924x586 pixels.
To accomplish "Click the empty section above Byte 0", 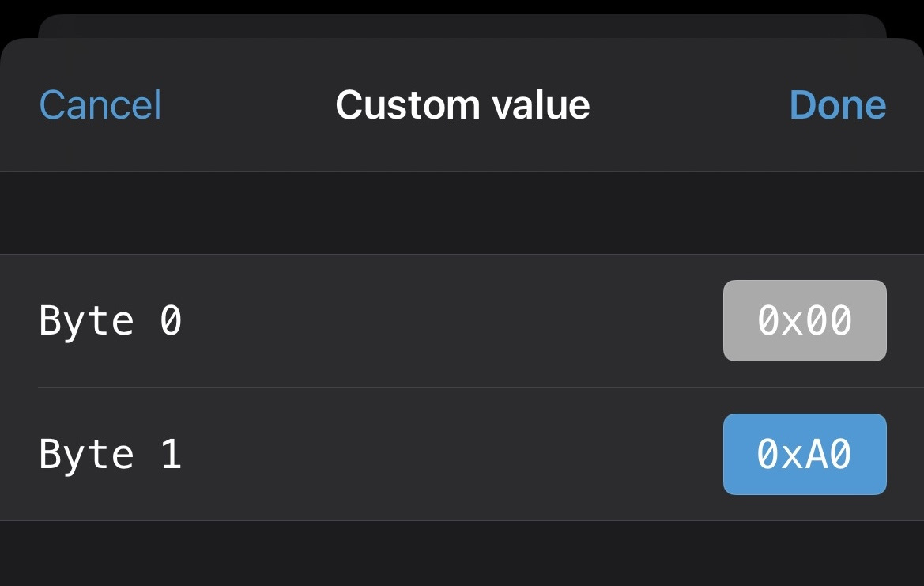I will [x=462, y=213].
